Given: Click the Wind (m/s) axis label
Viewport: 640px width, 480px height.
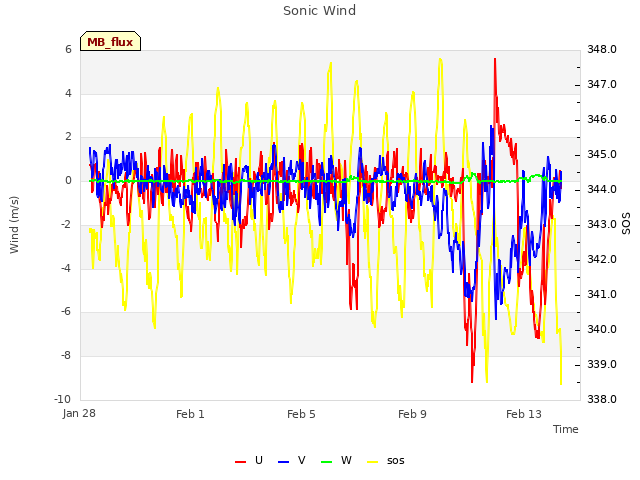Looking at the screenshot, I should [14, 225].
